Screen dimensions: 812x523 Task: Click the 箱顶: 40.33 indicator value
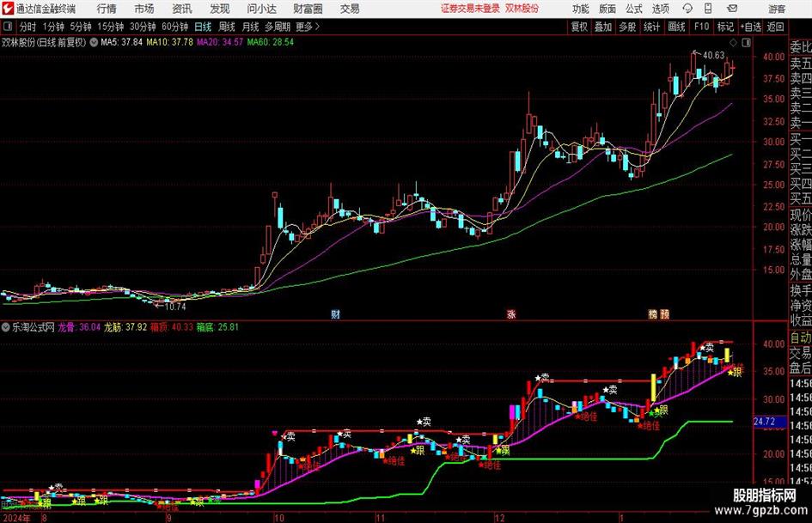click(x=172, y=327)
